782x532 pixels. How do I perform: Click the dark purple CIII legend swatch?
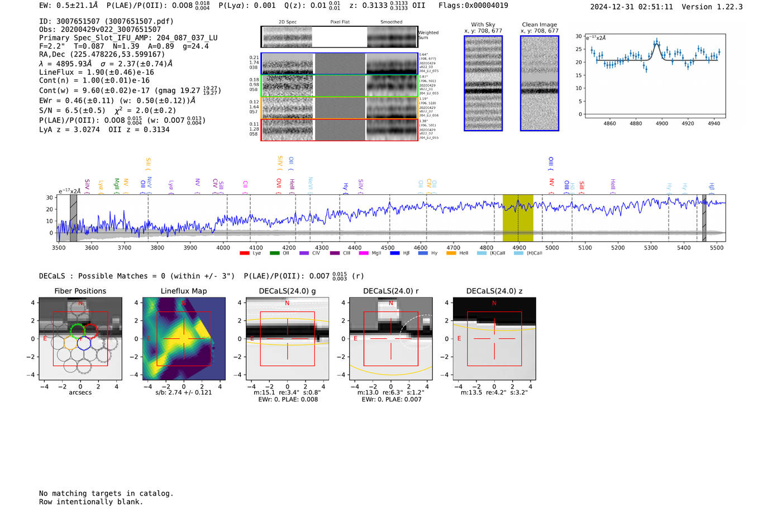click(x=335, y=253)
